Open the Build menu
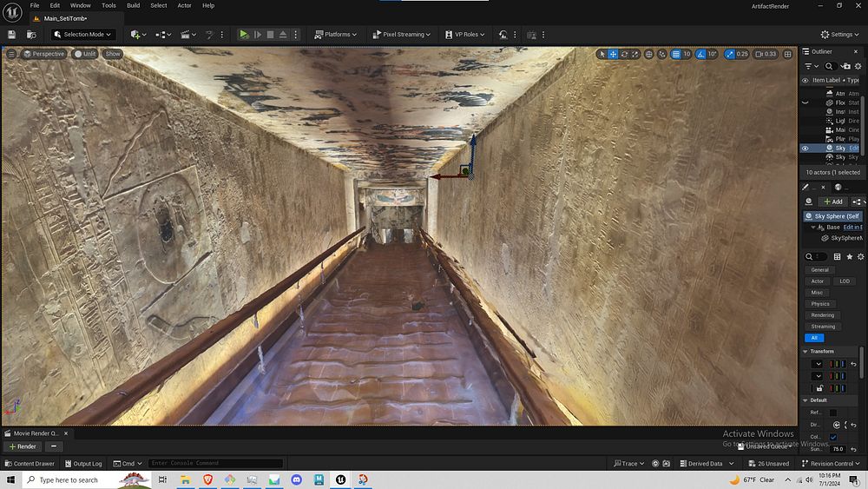Screen dimensions: 868x489 click(133, 5)
